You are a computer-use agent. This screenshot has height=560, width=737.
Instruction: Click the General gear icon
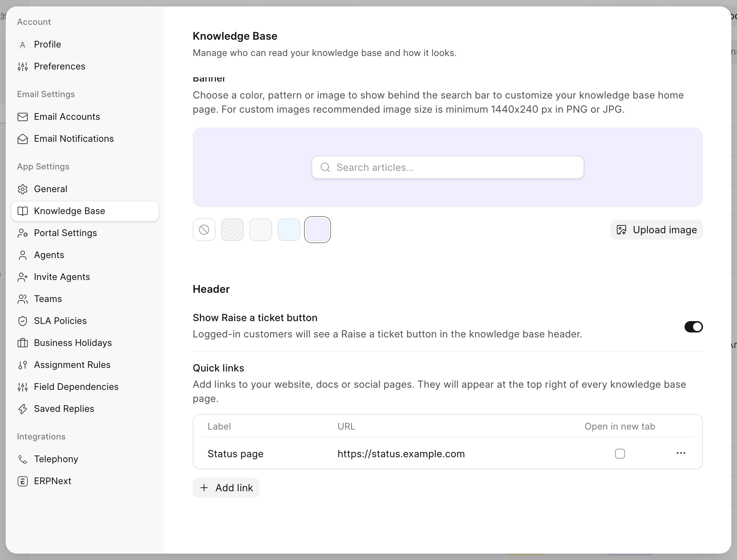point(23,189)
